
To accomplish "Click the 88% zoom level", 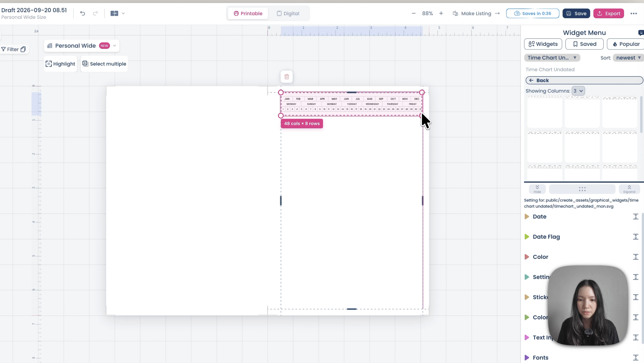I will [427, 13].
